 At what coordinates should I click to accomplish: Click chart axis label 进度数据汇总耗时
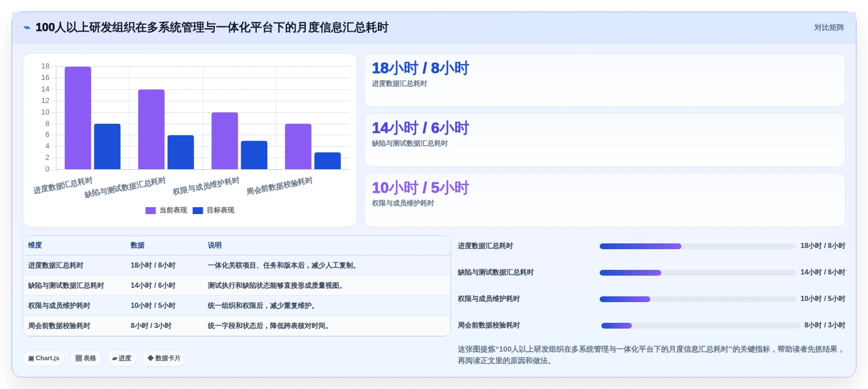click(63, 185)
